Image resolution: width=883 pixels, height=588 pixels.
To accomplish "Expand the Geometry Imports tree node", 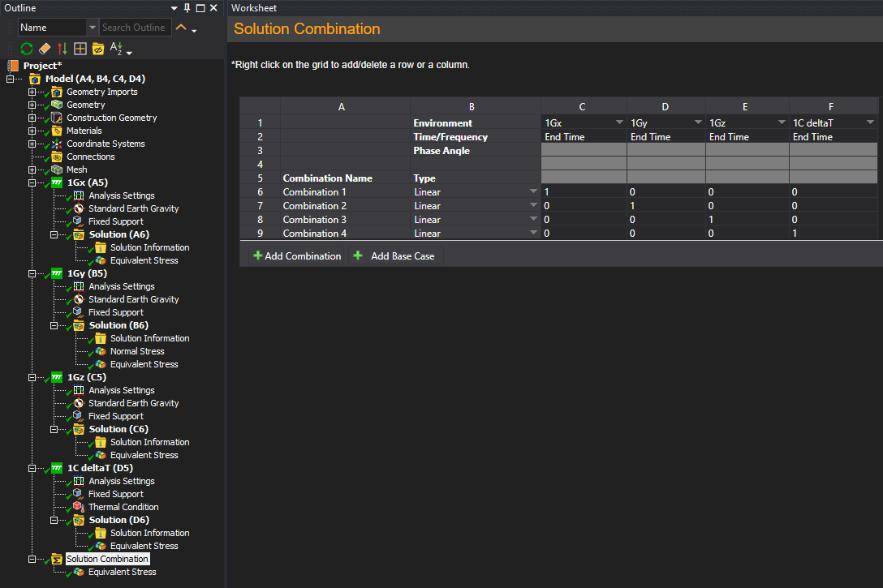I will tap(32, 92).
